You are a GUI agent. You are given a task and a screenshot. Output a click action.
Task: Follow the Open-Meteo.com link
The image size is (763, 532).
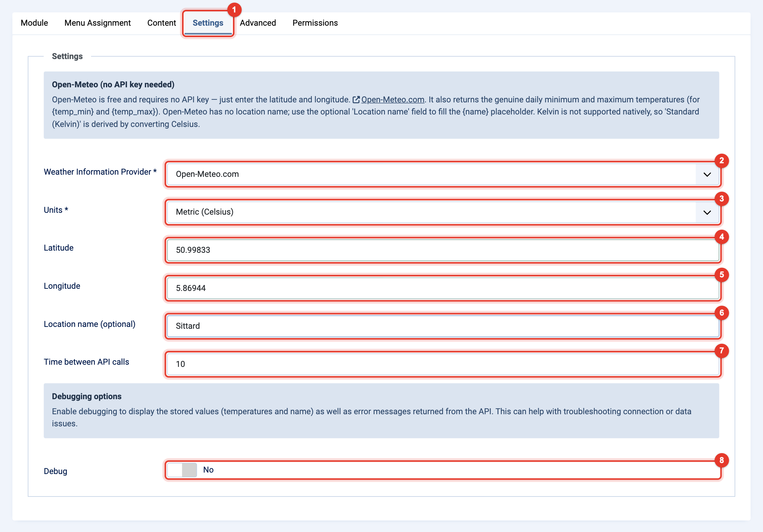(x=393, y=100)
